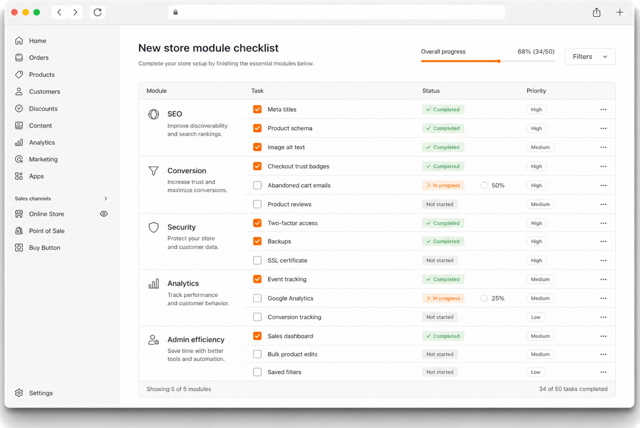The height and width of the screenshot is (428, 640).
Task: Click the Status column header
Action: pyautogui.click(x=431, y=91)
